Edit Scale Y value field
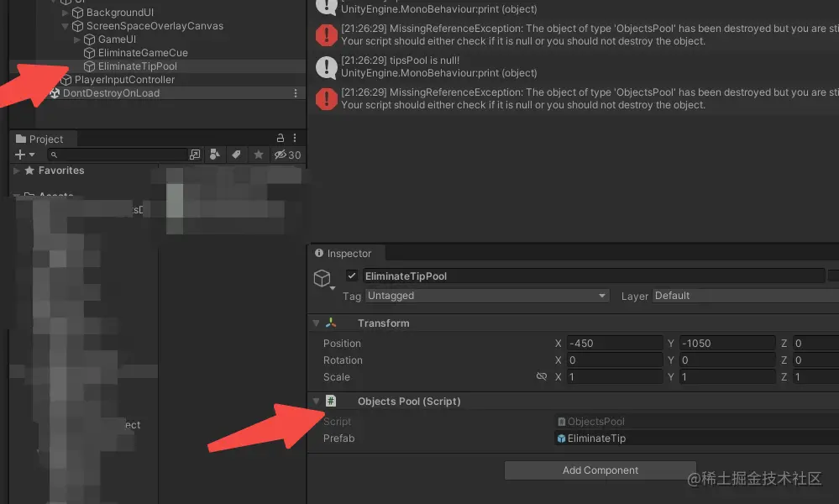The width and height of the screenshot is (839, 504). point(727,376)
